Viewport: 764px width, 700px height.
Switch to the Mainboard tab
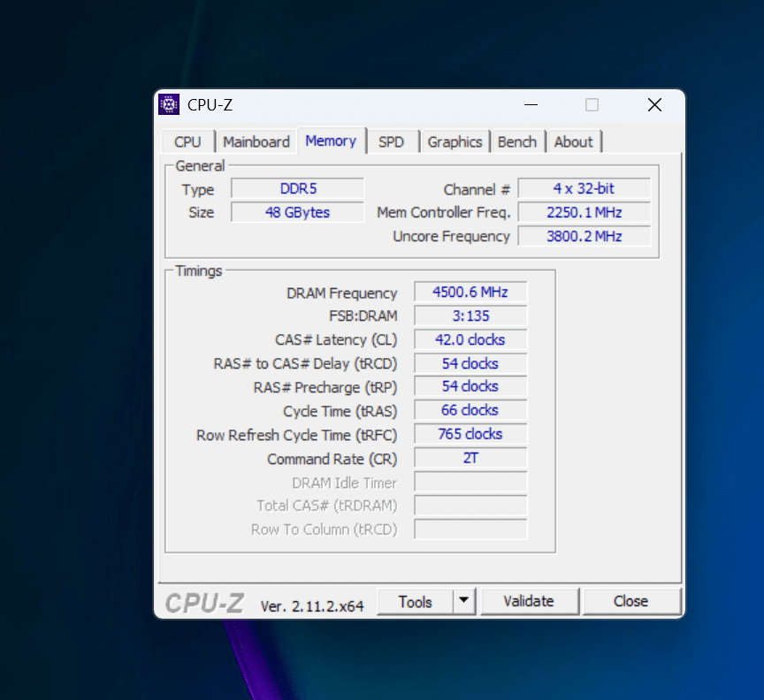(256, 141)
